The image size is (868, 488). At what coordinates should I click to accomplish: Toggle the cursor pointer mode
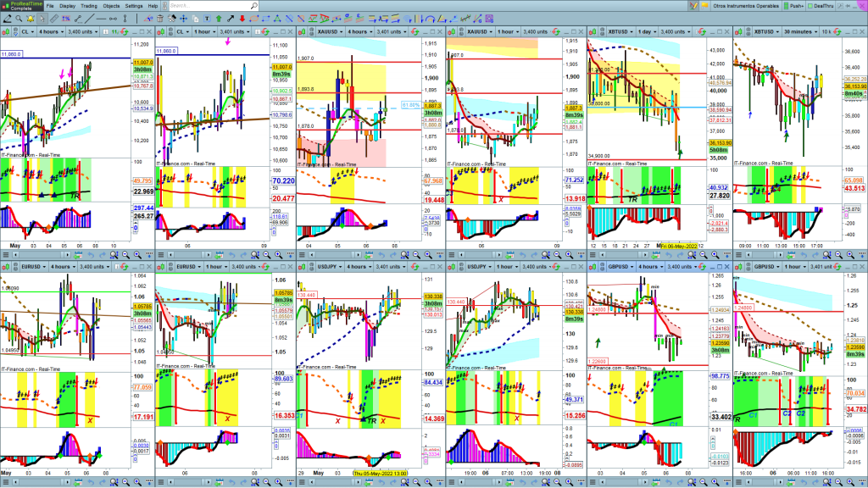click(42, 19)
